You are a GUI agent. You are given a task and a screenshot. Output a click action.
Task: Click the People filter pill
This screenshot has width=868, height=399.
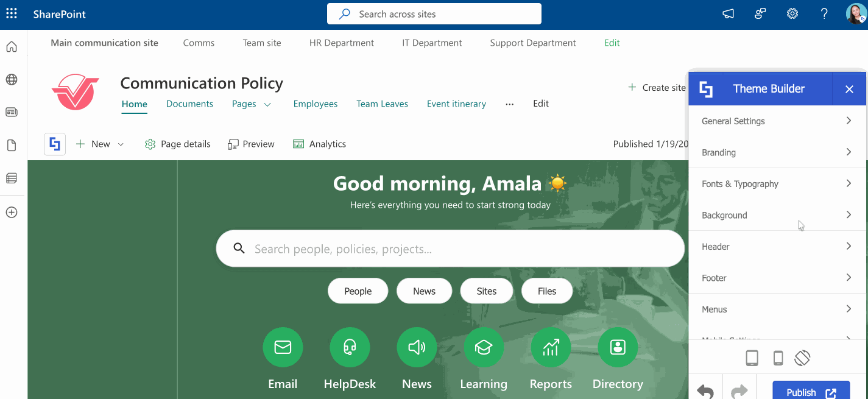point(358,291)
